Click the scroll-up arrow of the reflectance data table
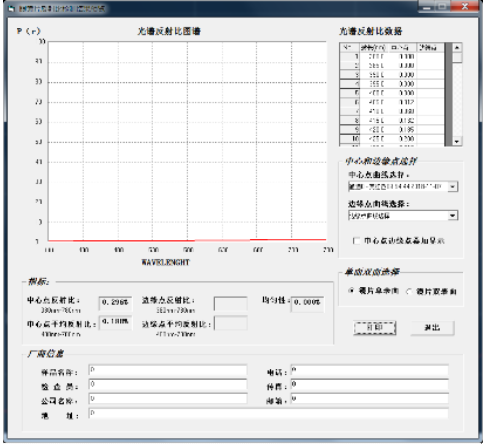Viewport: 484px width, 444px height. coord(457,48)
